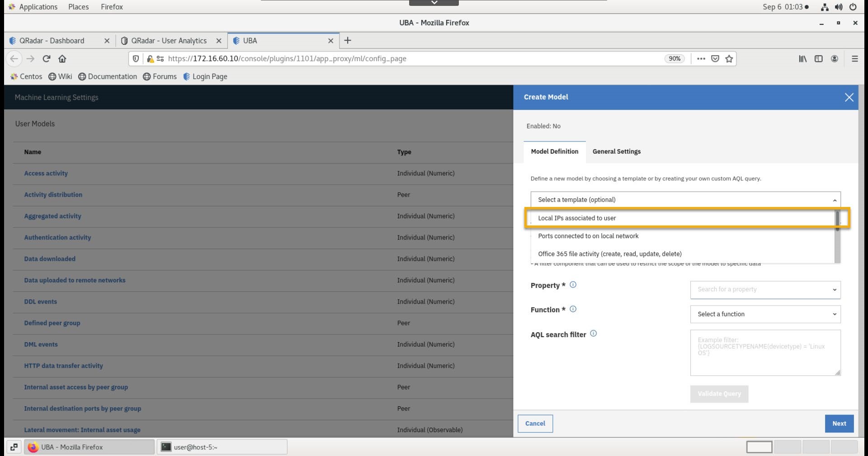Image resolution: width=868 pixels, height=456 pixels.
Task: Show info for AQL search filter
Action: 594,334
